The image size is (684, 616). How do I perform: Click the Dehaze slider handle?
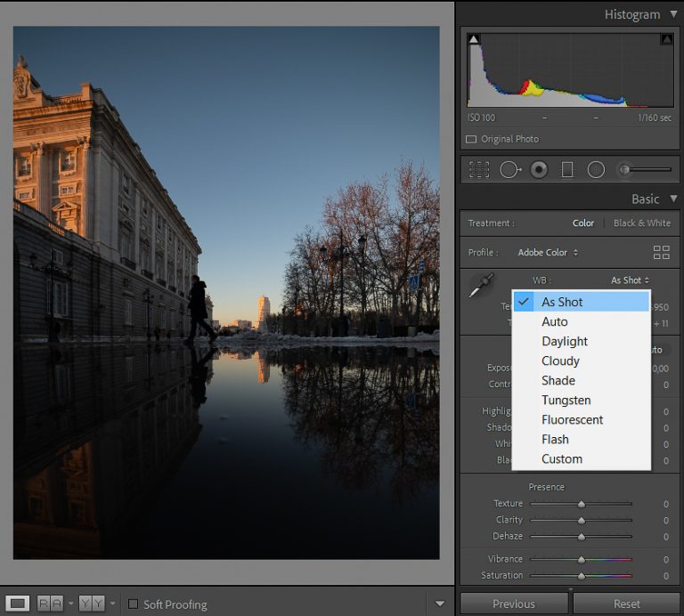click(x=581, y=537)
